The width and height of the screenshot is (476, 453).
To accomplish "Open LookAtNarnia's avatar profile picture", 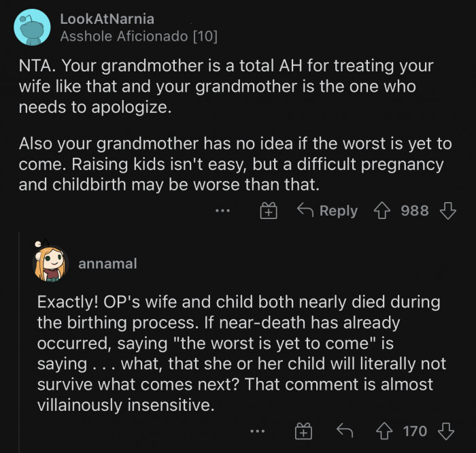I will 32,27.
